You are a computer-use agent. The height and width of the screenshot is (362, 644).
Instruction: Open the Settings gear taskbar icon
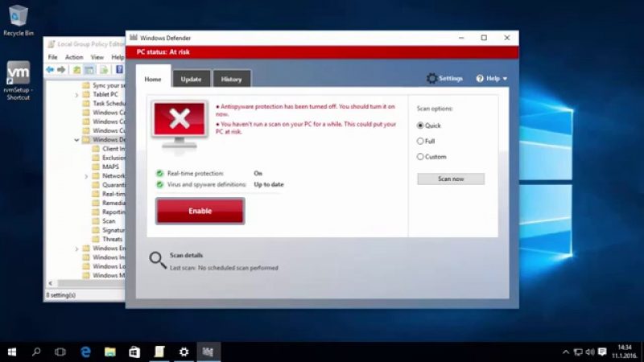(x=184, y=352)
